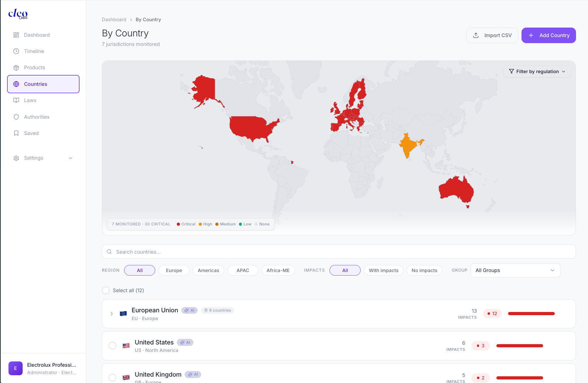Image resolution: width=588 pixels, height=383 pixels.
Task: Click the Critical legend entry on map
Action: point(186,224)
